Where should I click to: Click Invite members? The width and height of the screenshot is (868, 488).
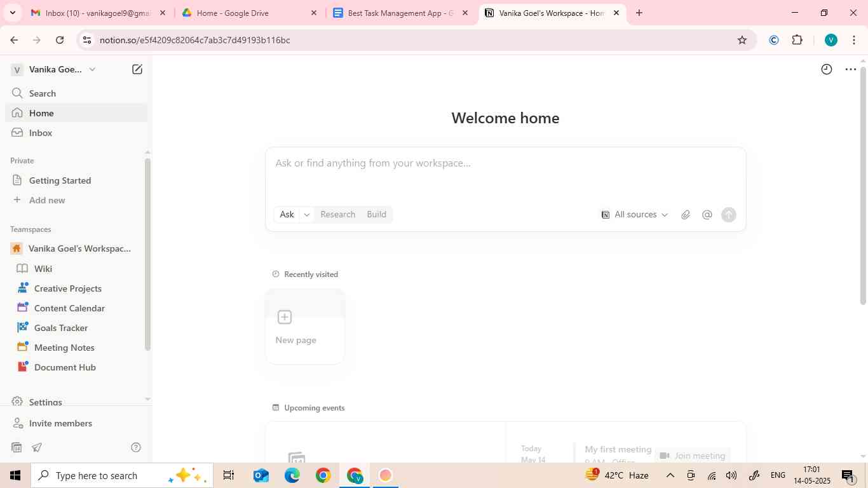click(60, 423)
